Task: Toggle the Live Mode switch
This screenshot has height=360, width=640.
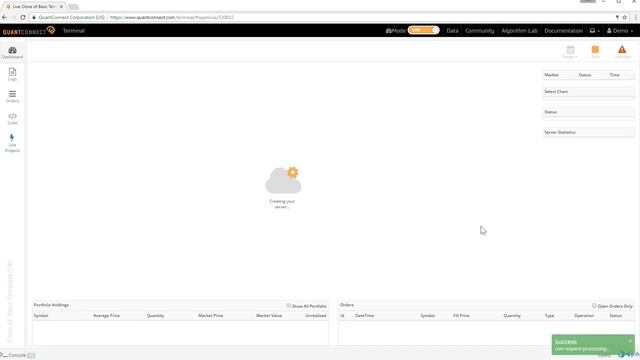Action: 423,30
